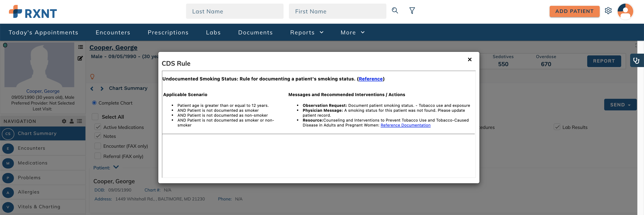Check Referral (FAX only) checkbox
Viewport: 644px width, 215px height.
[98, 156]
